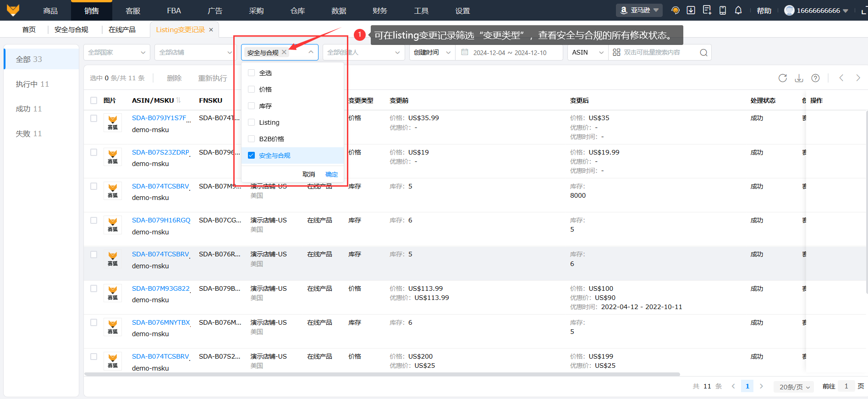Remove the 安全与合规 filter tag
Screen dimensions: 868x399
(x=284, y=52)
